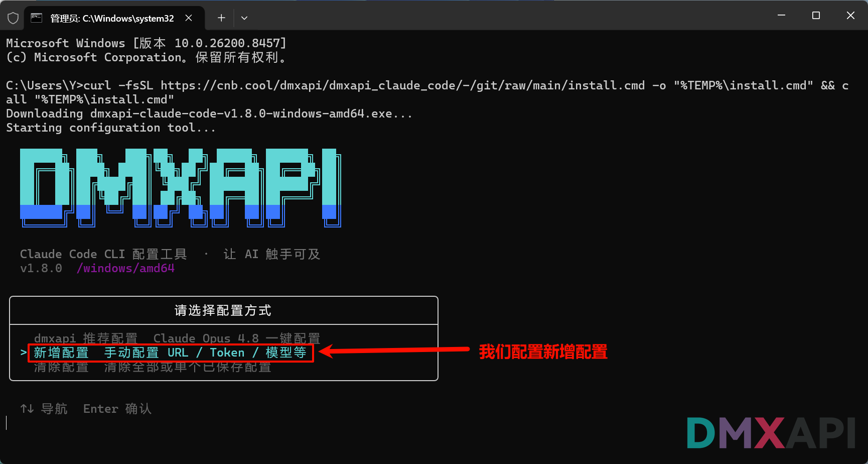Viewport: 868px width, 464px height.
Task: Click the 请选择配置方式 heading text
Action: 223,310
